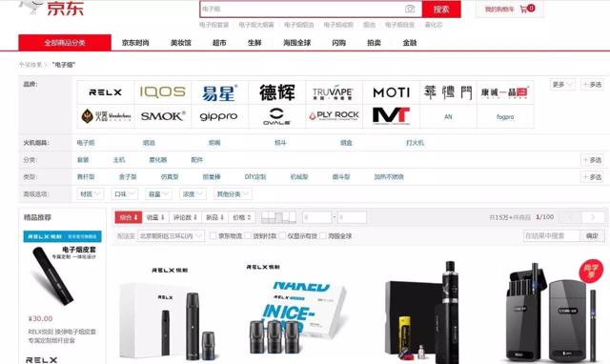Go to the JD 京东 logo homepage

51,8
